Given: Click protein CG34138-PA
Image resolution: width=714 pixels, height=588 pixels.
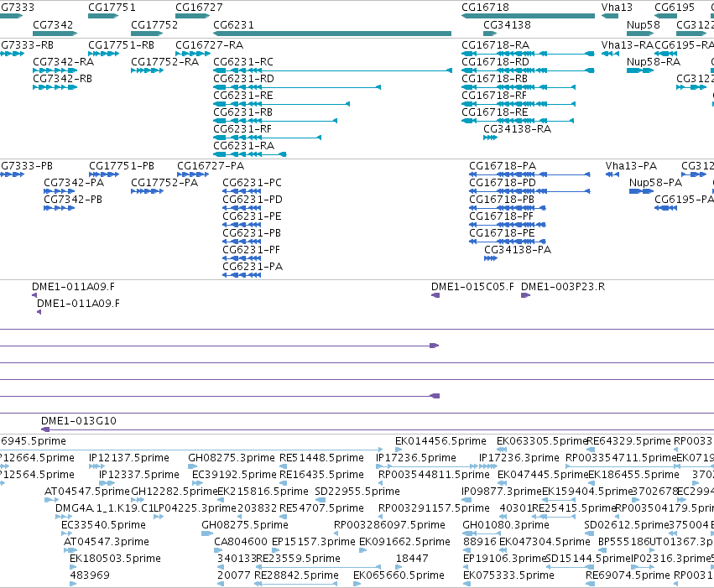Looking at the screenshot, I should 518,250.
